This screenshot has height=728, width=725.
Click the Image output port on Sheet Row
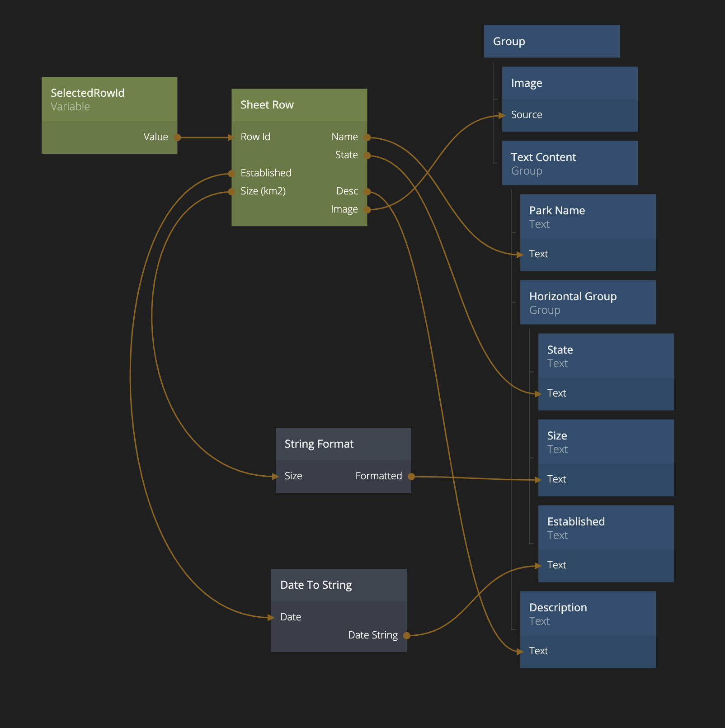tap(367, 210)
